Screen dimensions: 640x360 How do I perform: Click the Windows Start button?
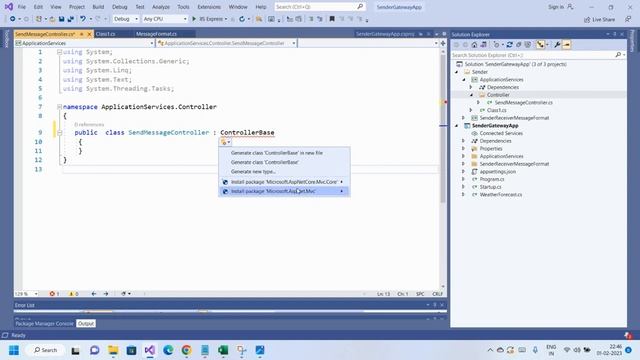pyautogui.click(x=14, y=350)
